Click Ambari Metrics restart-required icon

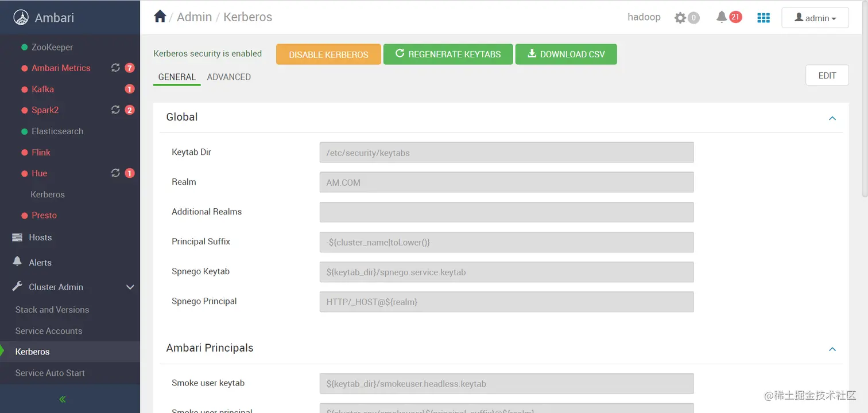pyautogui.click(x=115, y=68)
